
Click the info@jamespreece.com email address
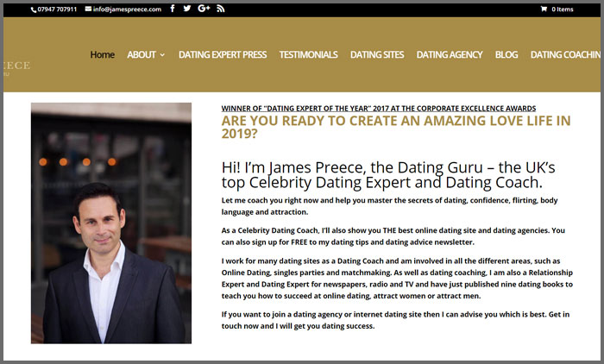pos(127,9)
